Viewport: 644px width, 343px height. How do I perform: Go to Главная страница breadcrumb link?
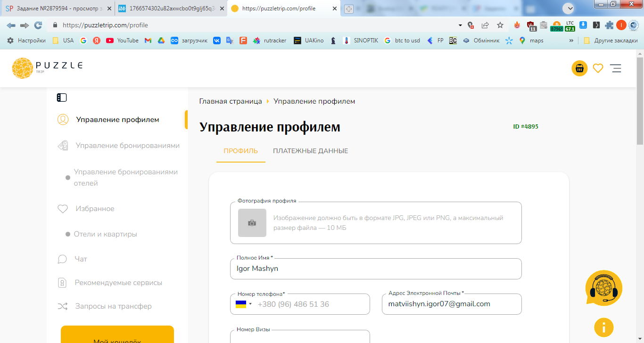[x=231, y=101]
